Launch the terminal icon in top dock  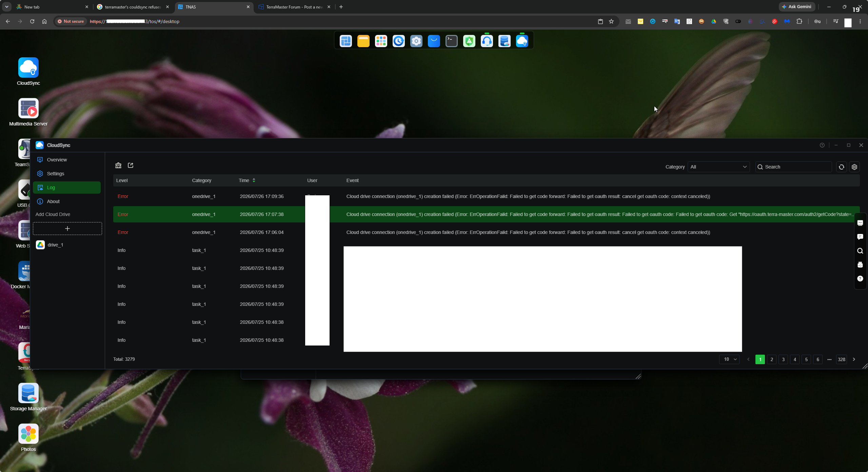451,41
